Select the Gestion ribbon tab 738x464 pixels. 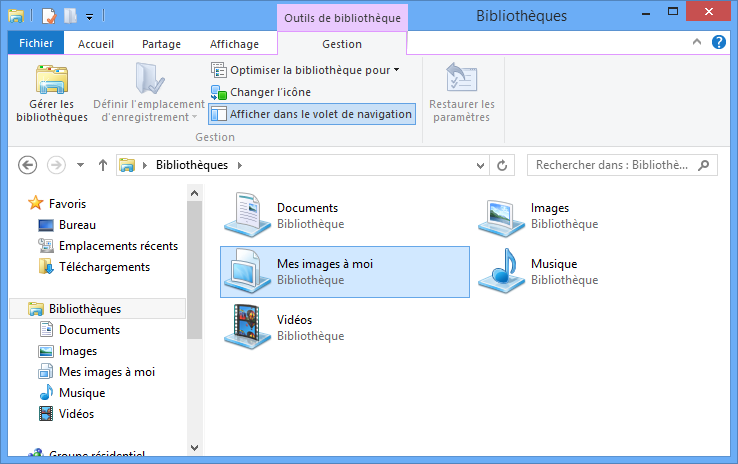342,44
